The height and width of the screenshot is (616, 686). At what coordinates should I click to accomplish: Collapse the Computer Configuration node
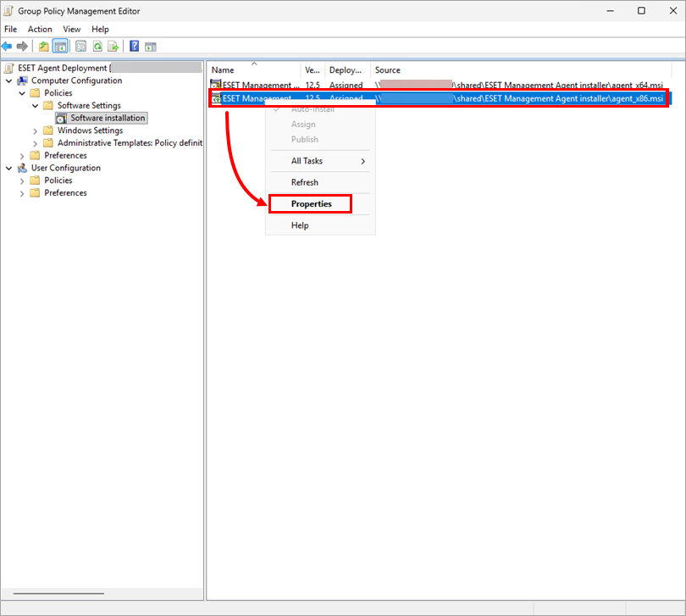pos(10,80)
